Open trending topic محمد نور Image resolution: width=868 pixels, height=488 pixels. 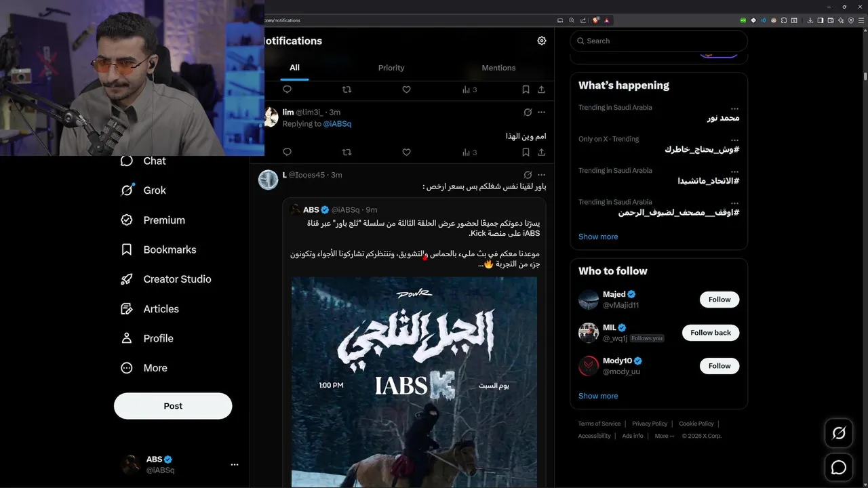click(x=723, y=118)
